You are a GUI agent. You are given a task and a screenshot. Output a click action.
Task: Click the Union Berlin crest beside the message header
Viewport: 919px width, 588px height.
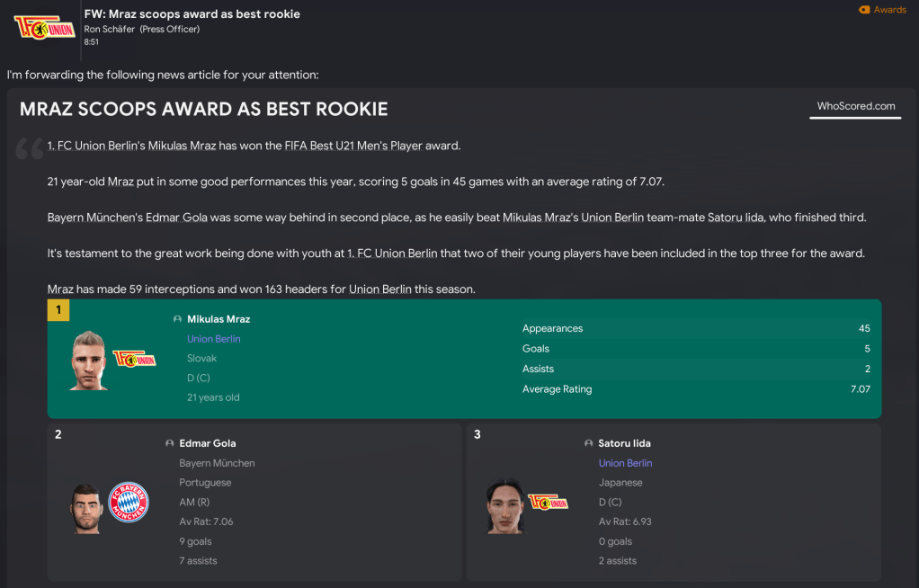click(x=38, y=27)
